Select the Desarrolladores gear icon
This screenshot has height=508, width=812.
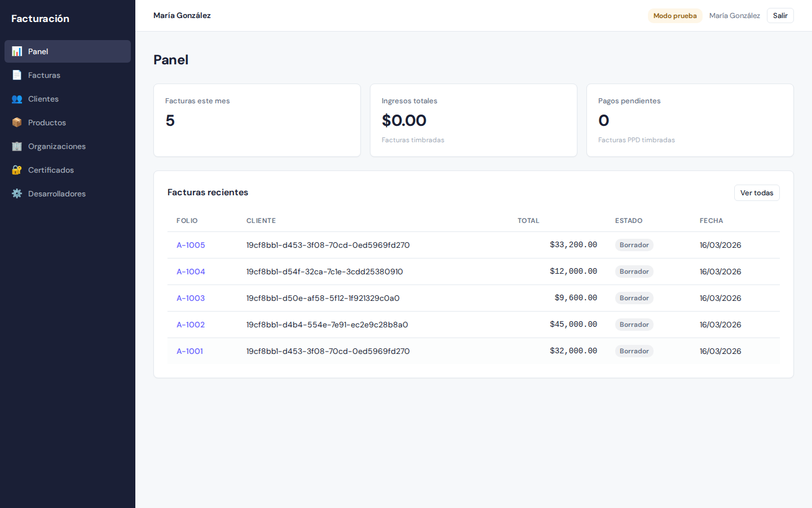click(17, 194)
